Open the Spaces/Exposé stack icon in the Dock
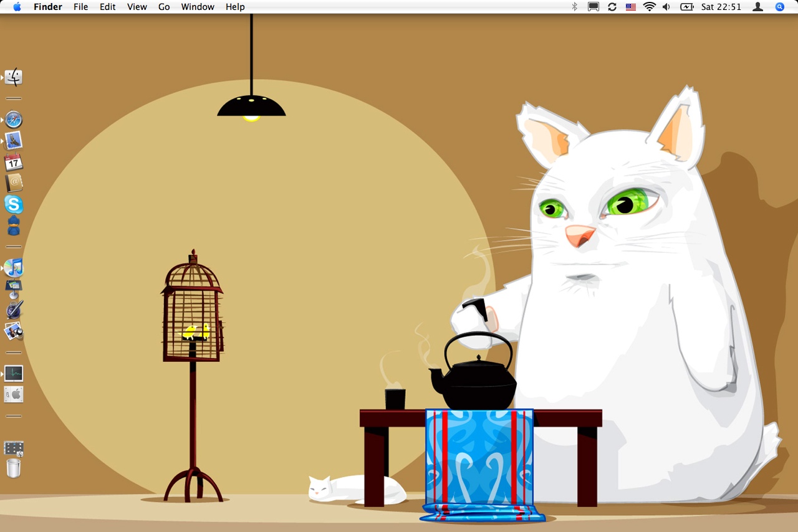798x532 pixels. (14, 448)
